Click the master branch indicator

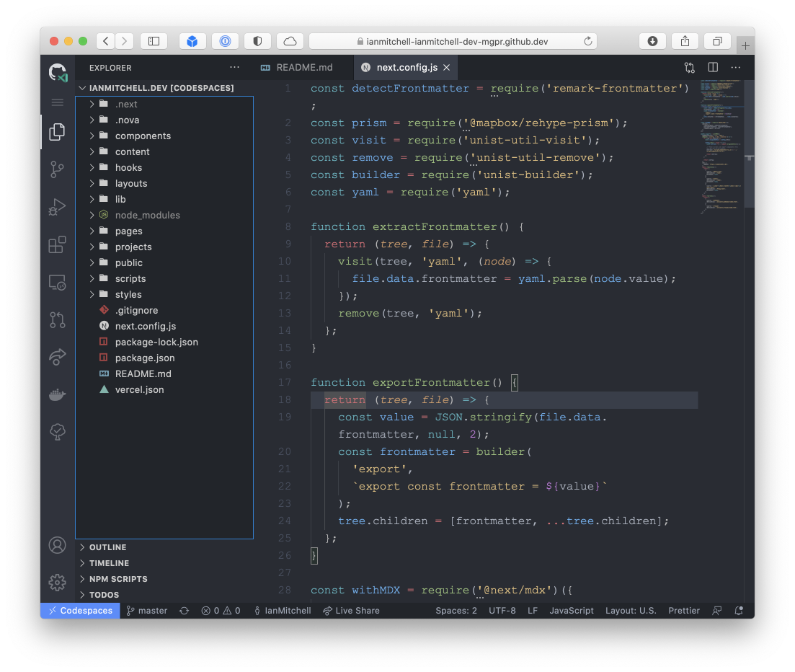click(147, 611)
